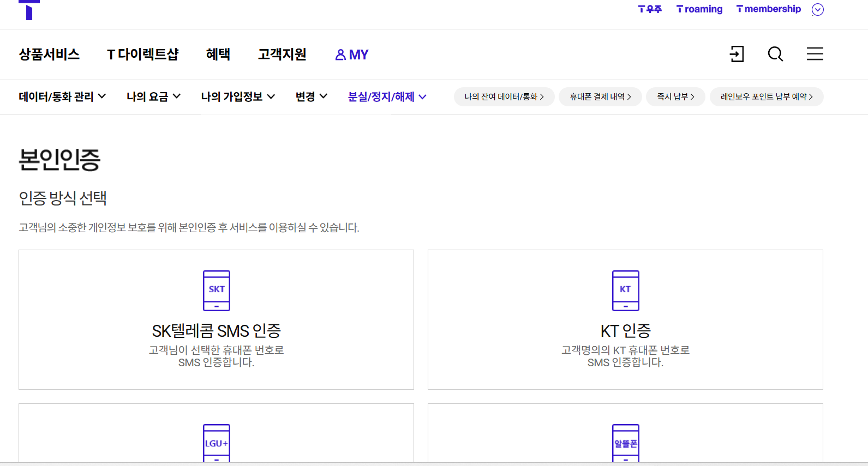Viewport: 868px width, 466px height.
Task: Expand 데이터/통화 관리 dropdown
Action: [62, 97]
